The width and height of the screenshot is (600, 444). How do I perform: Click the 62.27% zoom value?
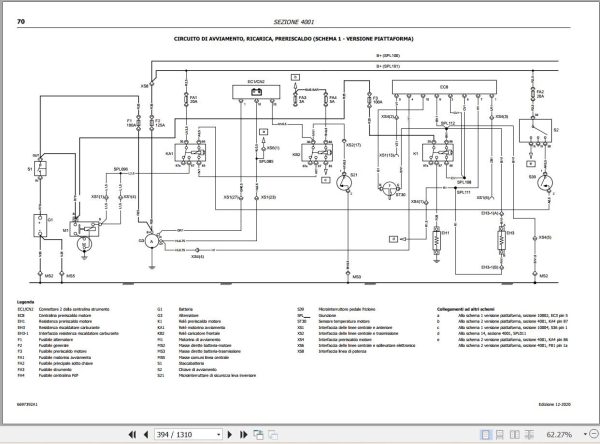pos(559,434)
